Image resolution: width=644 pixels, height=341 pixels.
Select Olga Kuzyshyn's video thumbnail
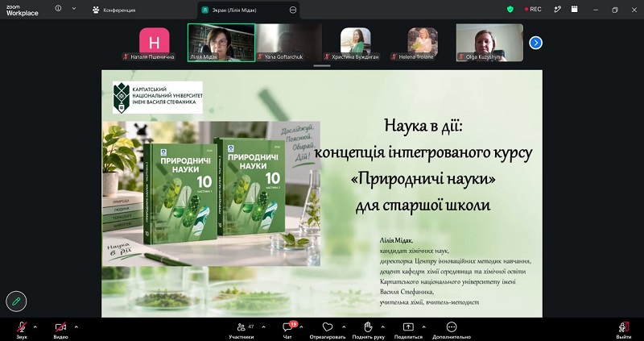pyautogui.click(x=489, y=43)
